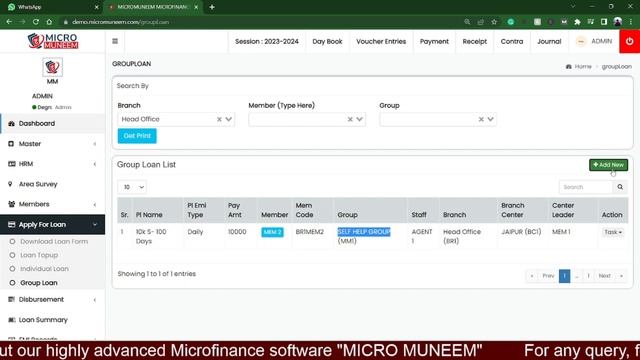Open Voucher Entries from top bar
Viewport: 640px width, 360px height.
(x=381, y=41)
